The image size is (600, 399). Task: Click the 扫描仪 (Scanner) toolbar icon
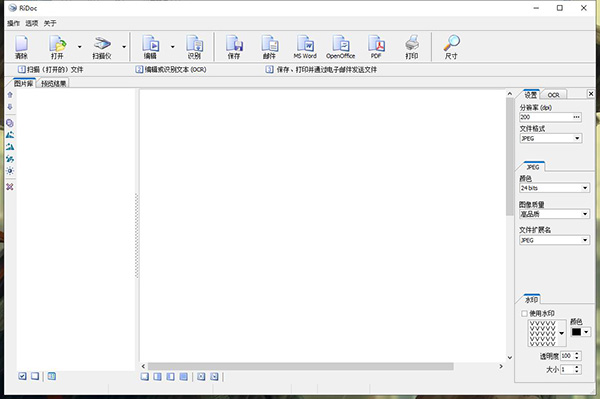(102, 47)
